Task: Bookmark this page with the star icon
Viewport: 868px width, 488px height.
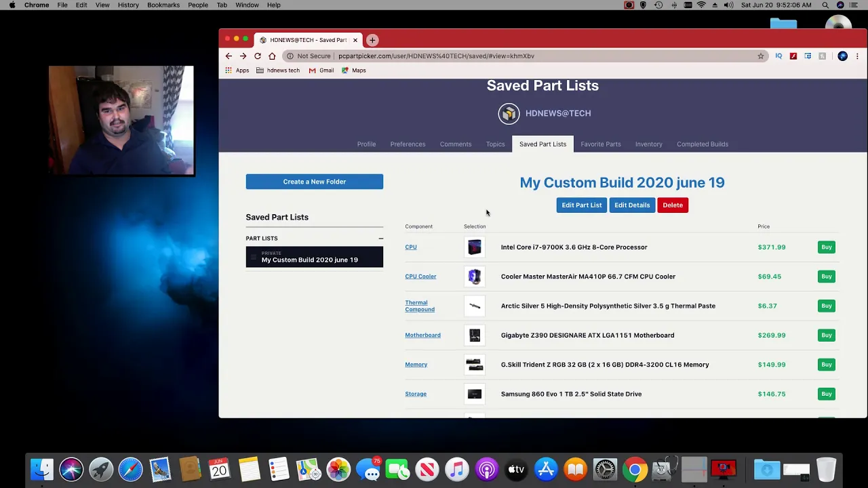Action: pyautogui.click(x=761, y=56)
